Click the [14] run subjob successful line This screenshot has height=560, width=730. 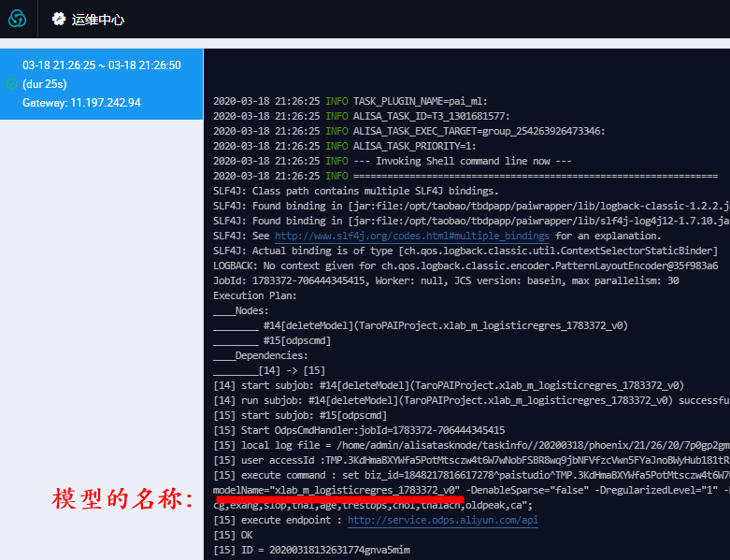pyautogui.click(x=471, y=400)
